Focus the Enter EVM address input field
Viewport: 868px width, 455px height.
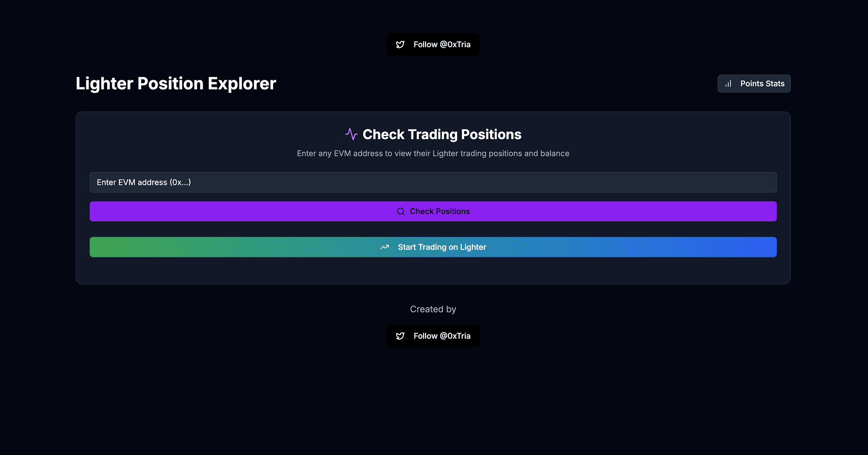433,182
